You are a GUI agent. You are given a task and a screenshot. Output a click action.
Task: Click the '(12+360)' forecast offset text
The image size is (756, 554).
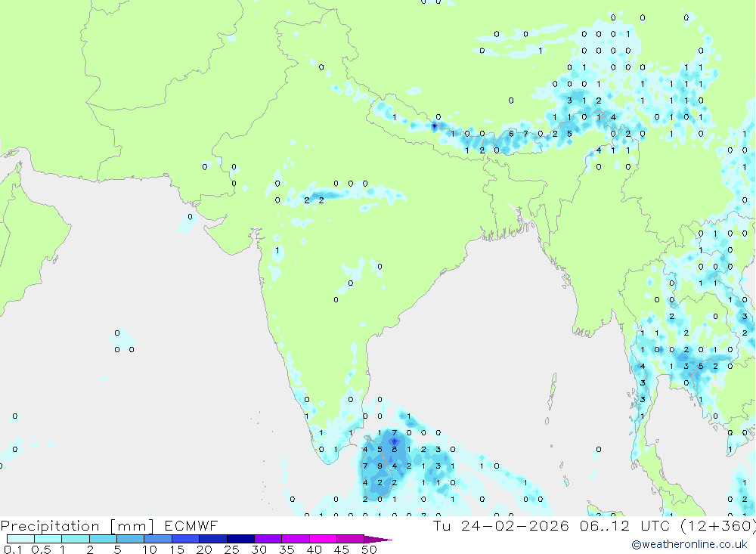tap(718, 525)
